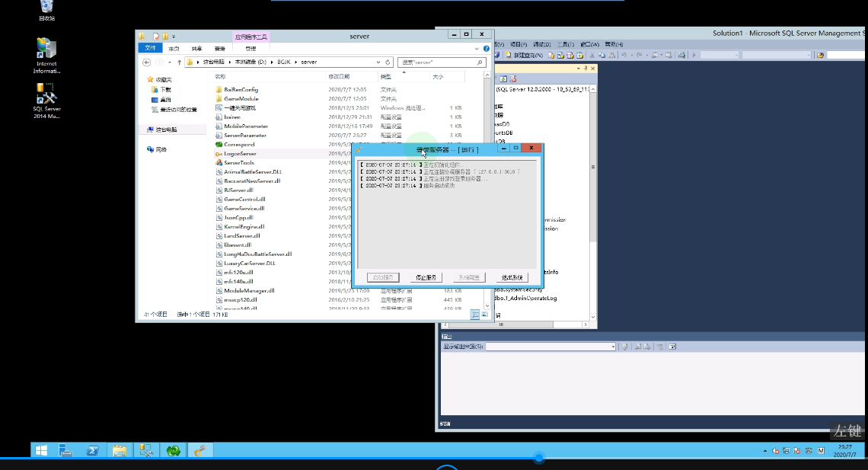The height and width of the screenshot is (470, 868).
Task: Switch to large icons view in Explorer
Action: [x=484, y=314]
